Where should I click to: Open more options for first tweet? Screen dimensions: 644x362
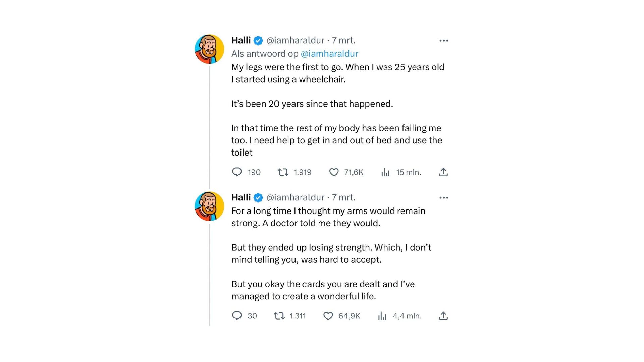pos(443,41)
